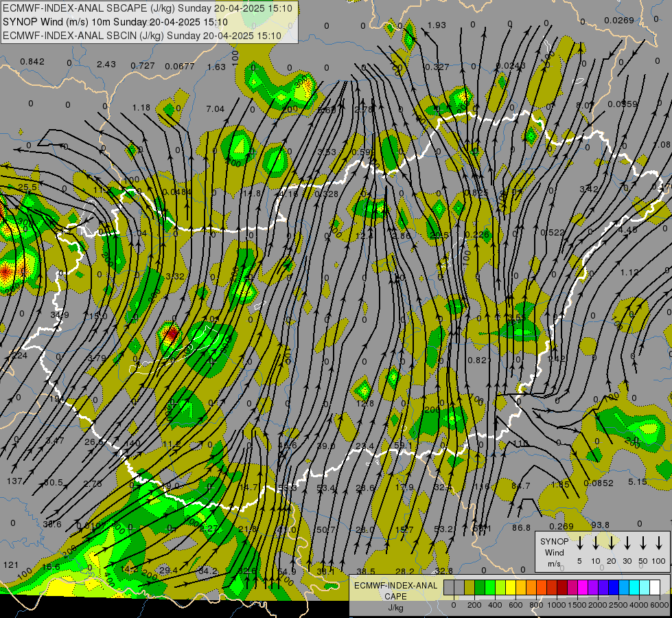Click the map value 5.15
The width and height of the screenshot is (672, 618).
(x=638, y=483)
